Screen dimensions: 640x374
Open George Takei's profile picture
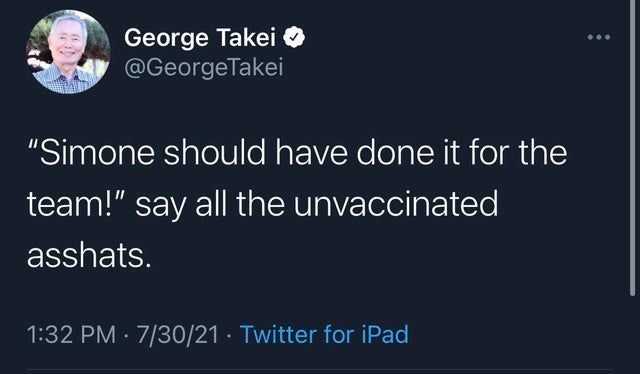pyautogui.click(x=68, y=52)
